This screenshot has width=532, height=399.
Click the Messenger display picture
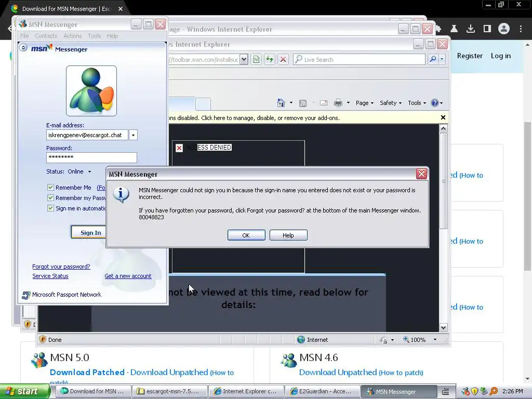[x=91, y=91]
